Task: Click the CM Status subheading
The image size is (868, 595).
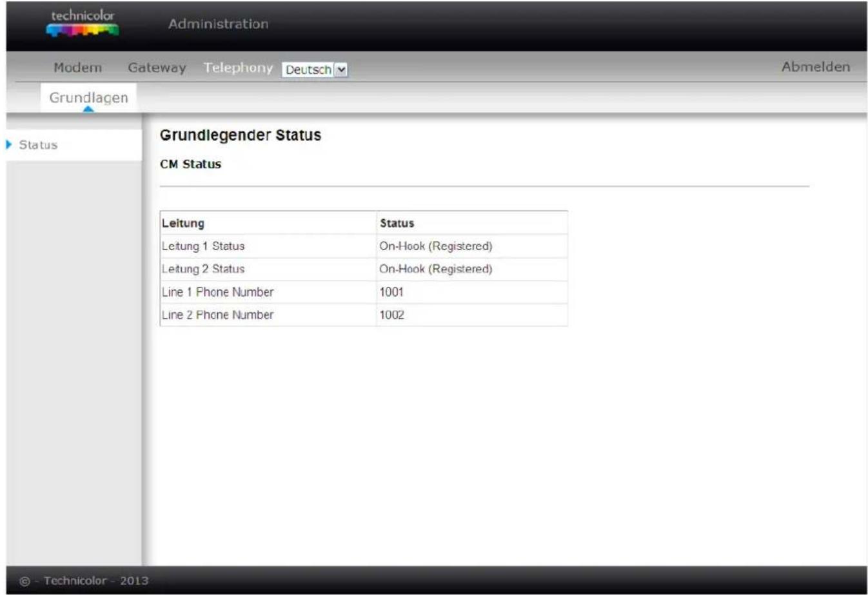Action: click(x=191, y=164)
